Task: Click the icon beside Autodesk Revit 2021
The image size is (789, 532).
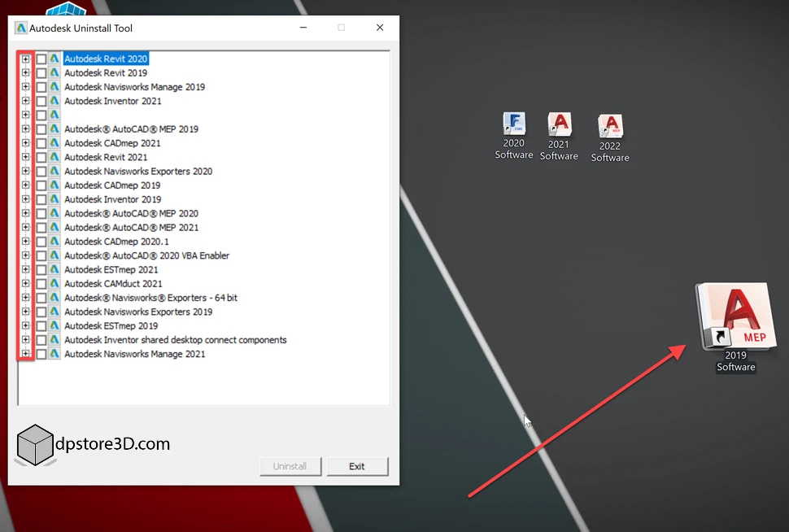Action: (x=54, y=158)
